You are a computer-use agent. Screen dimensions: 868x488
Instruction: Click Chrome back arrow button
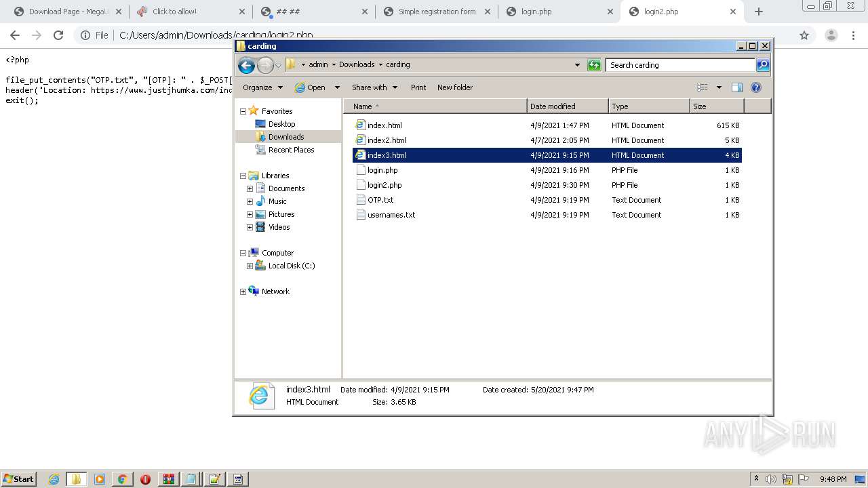click(15, 35)
